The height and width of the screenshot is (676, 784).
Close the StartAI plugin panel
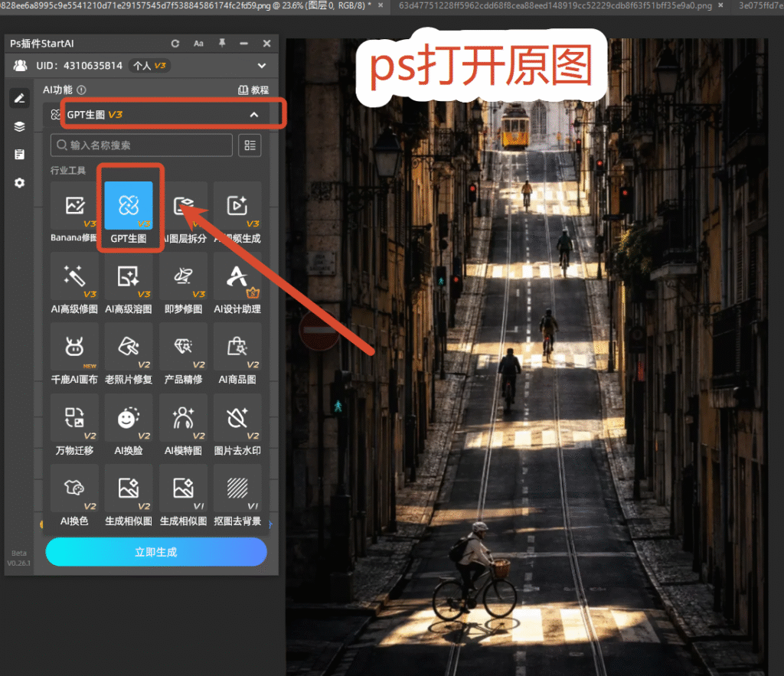(267, 44)
